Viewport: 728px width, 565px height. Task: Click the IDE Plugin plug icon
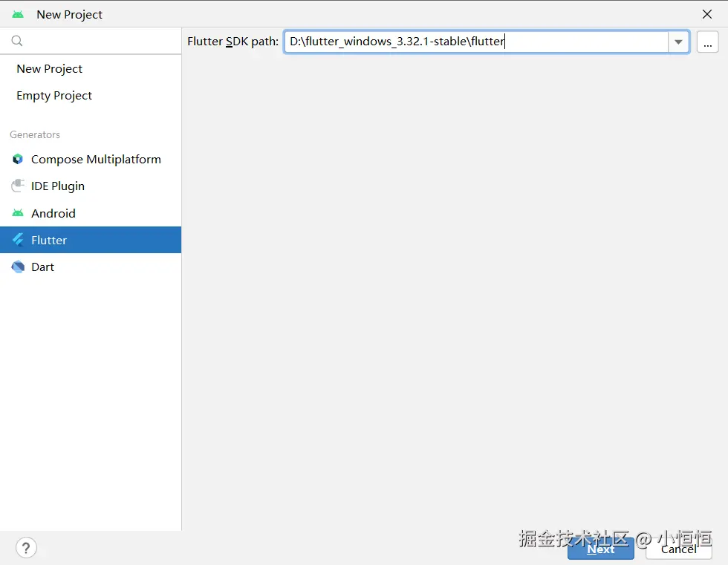18,186
